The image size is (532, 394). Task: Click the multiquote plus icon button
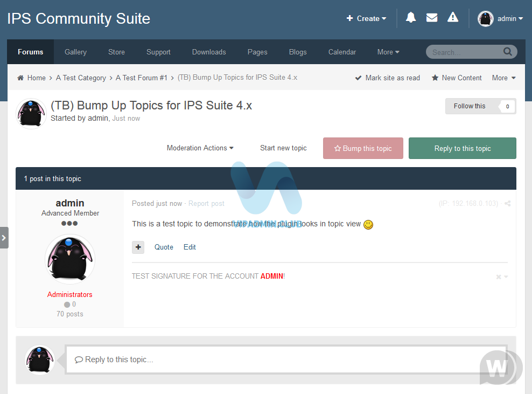click(138, 247)
